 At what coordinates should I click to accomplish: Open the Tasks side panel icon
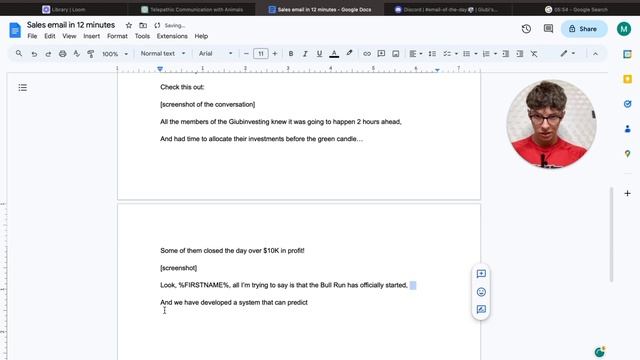627,104
